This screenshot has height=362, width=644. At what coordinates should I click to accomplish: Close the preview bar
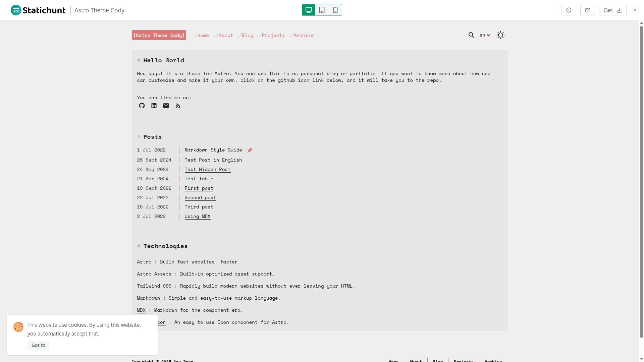tap(635, 10)
